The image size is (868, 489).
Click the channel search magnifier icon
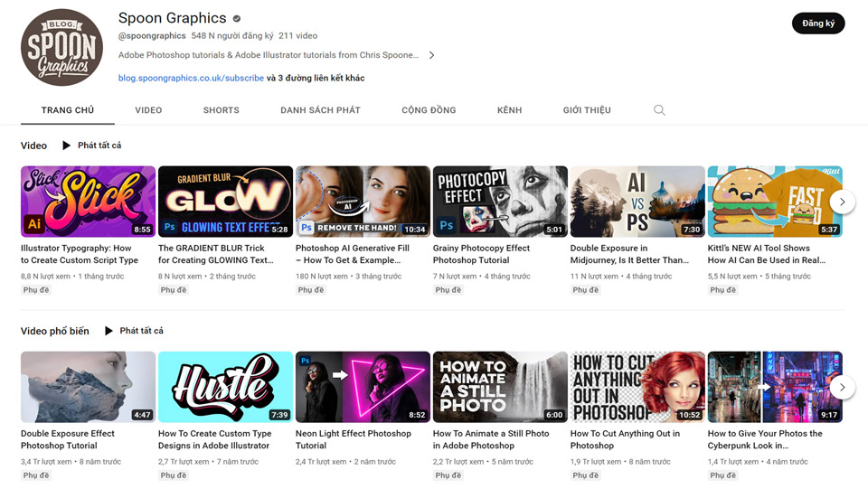[x=659, y=110]
